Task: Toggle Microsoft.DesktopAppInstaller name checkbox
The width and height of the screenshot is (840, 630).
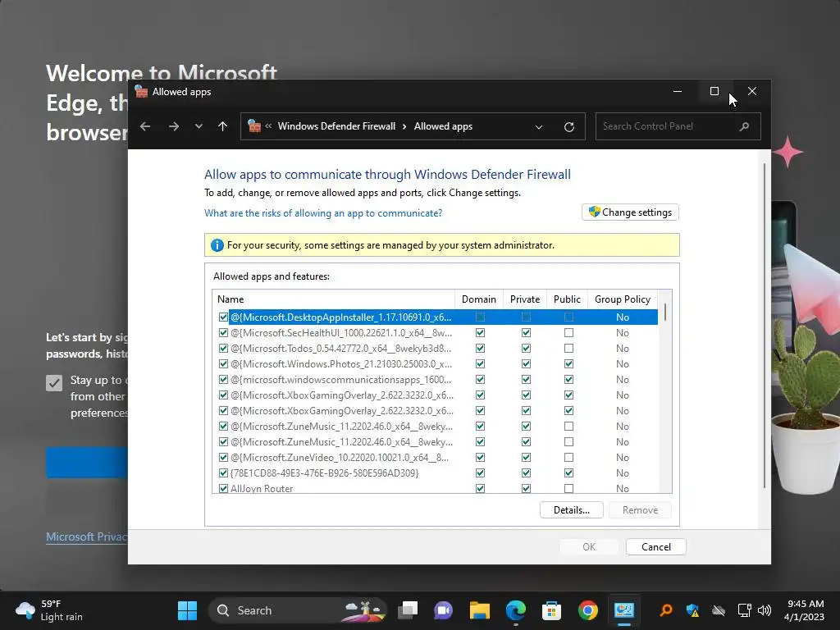Action: [223, 317]
